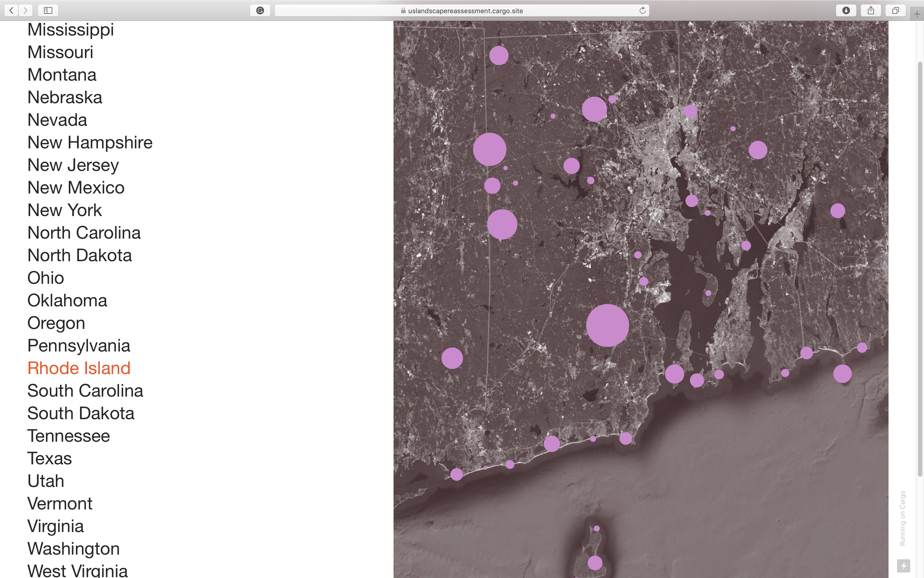Open the Missouri state page

(x=60, y=52)
